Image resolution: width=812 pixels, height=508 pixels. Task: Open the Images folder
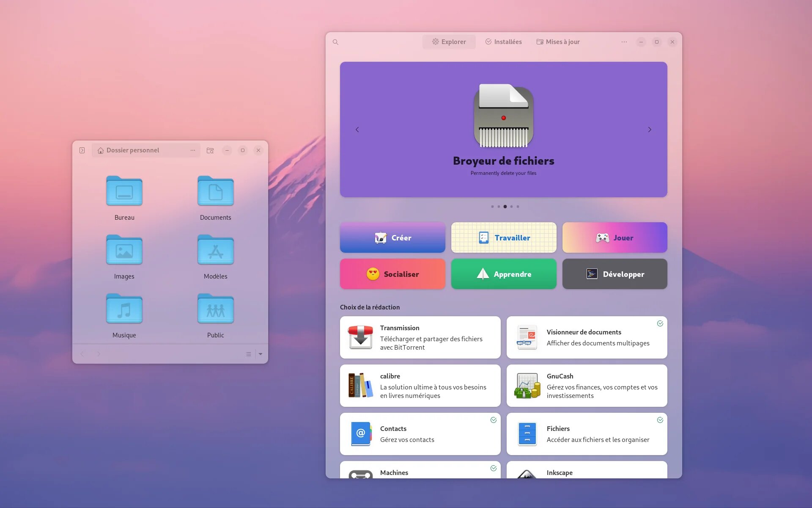pos(124,257)
